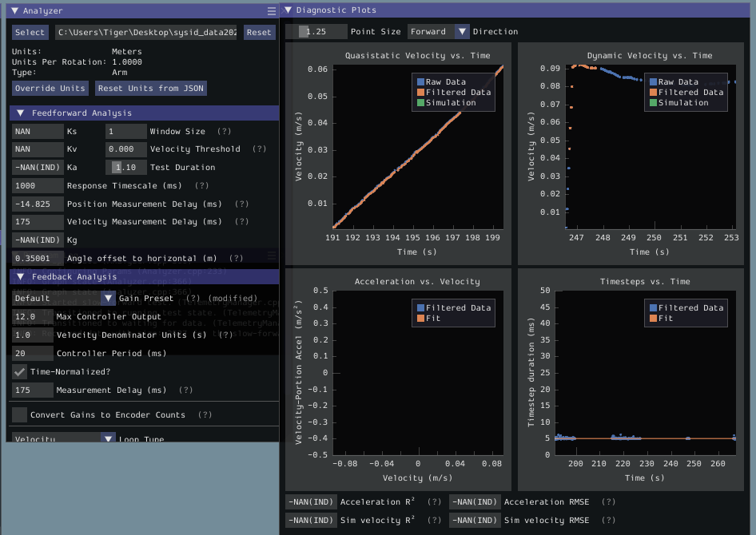Open the Gain Preset dropdown
Viewport: 756px width, 535px height.
[x=108, y=298]
